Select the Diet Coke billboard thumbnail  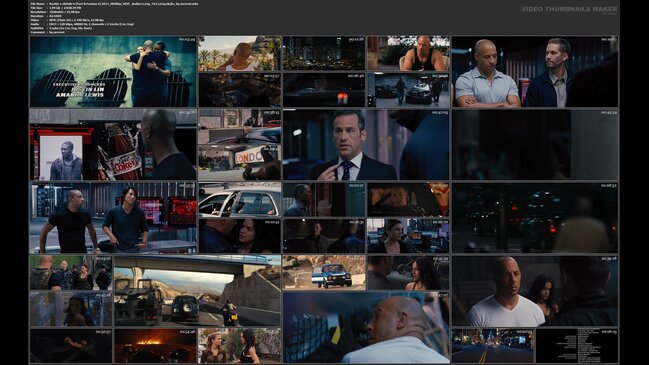[113, 144]
